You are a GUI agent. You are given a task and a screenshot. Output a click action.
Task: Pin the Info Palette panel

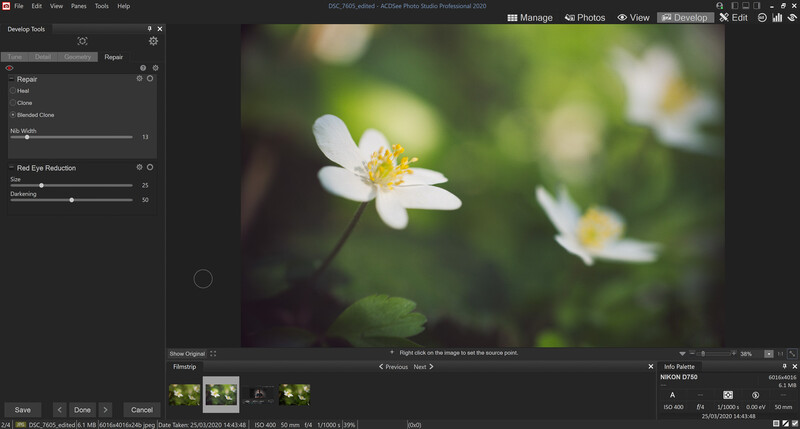coord(785,366)
